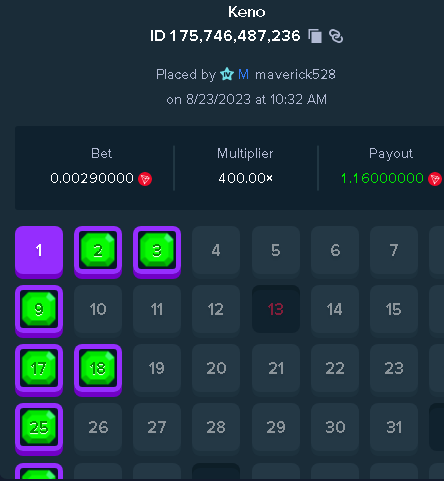Click the blue M rank icon
Screen dimensions: 444x481
point(244,74)
